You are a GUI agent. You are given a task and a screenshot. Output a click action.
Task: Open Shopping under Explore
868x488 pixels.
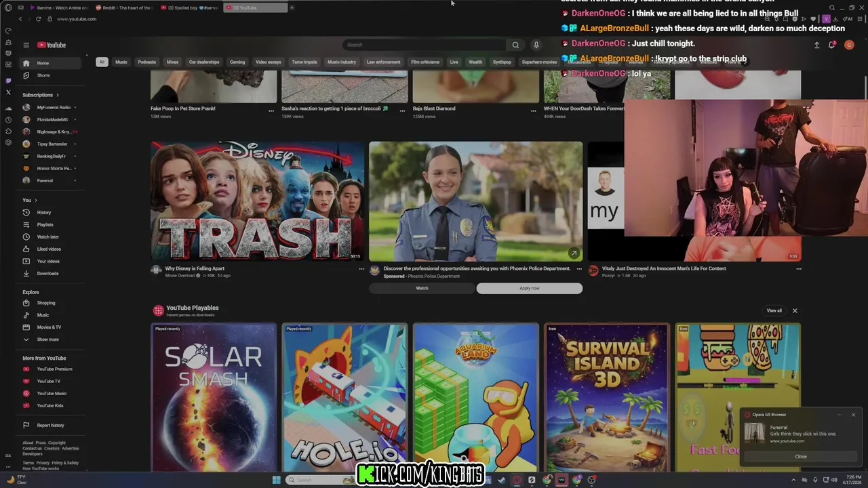[x=51, y=303]
